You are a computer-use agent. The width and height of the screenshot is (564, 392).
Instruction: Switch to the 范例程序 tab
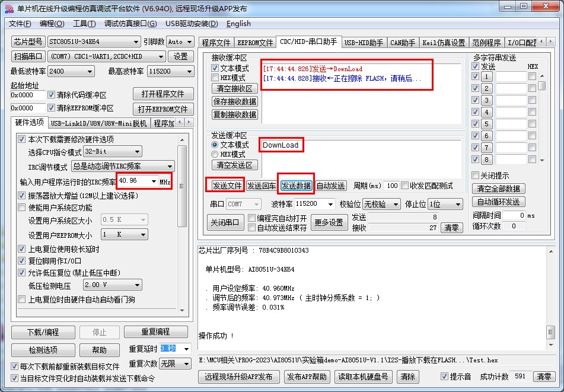pyautogui.click(x=486, y=43)
